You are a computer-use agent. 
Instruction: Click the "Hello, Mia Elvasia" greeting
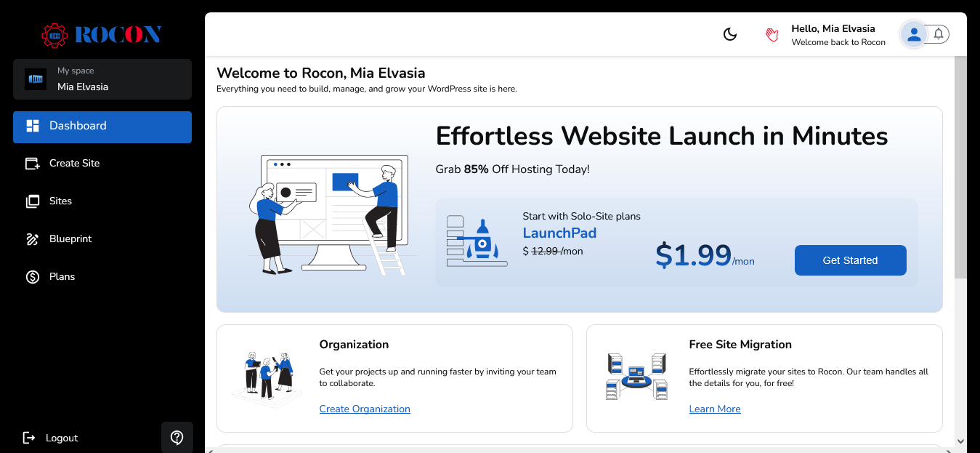(x=833, y=28)
